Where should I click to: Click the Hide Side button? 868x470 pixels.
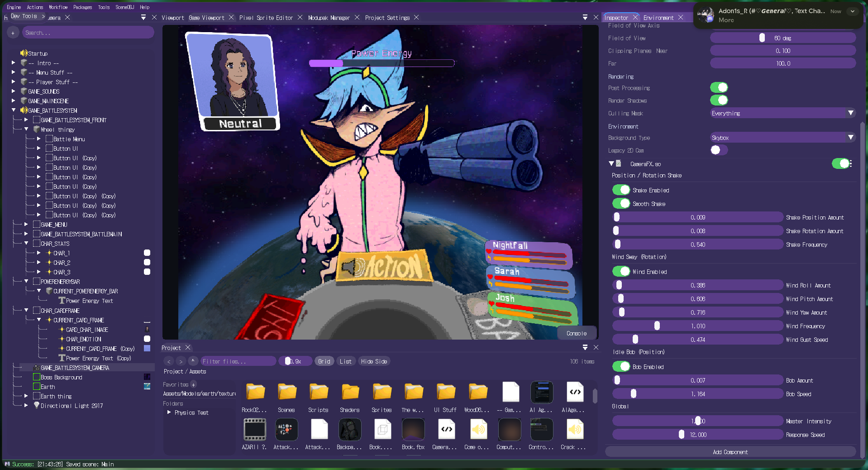pyautogui.click(x=374, y=361)
